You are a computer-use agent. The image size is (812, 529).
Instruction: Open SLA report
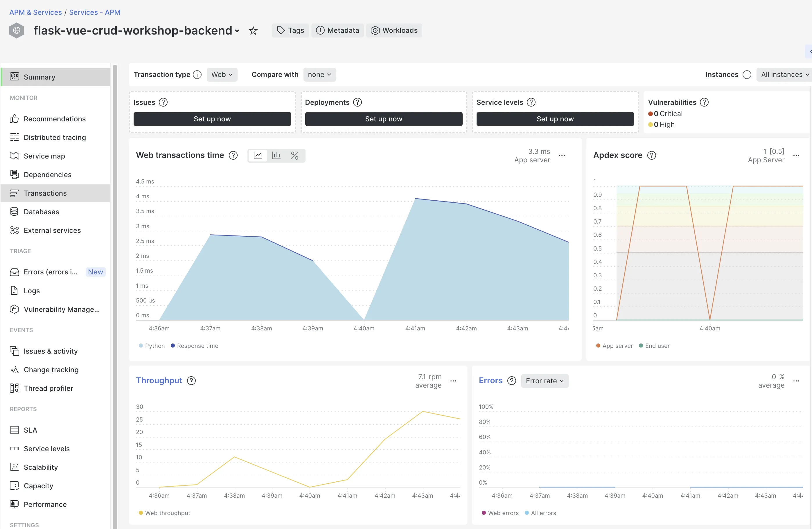pyautogui.click(x=55, y=430)
